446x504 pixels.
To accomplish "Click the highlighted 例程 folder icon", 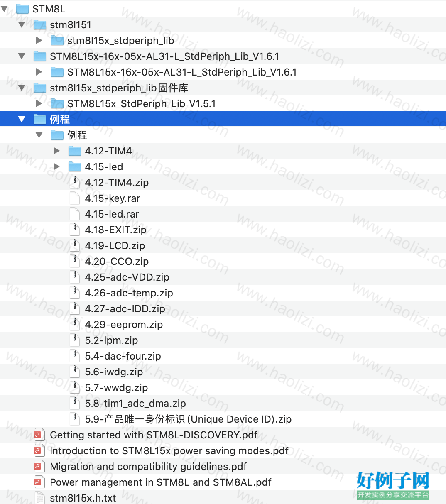I will point(39,119).
